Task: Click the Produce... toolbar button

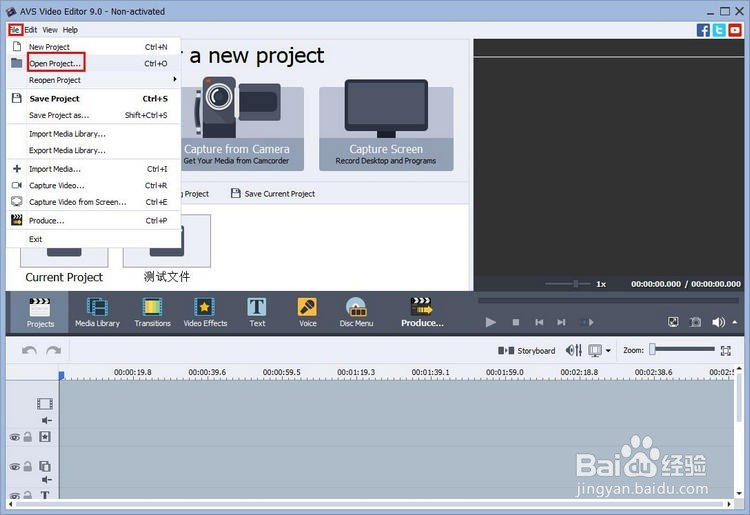Action: point(422,312)
